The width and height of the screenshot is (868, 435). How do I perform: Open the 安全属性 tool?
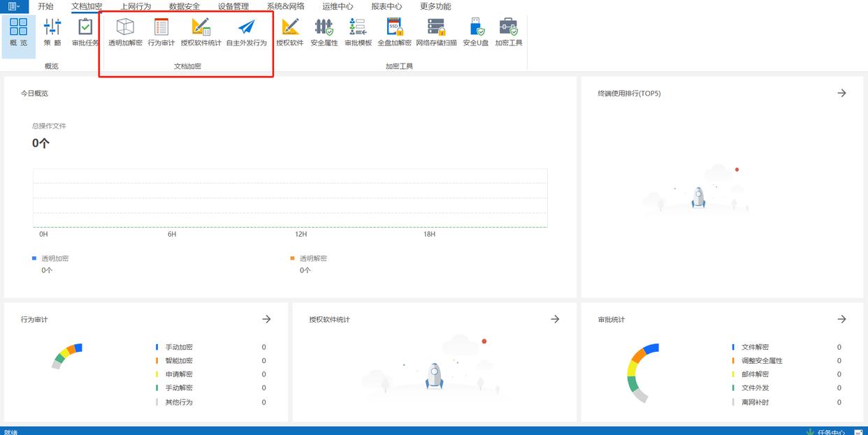coord(324,32)
